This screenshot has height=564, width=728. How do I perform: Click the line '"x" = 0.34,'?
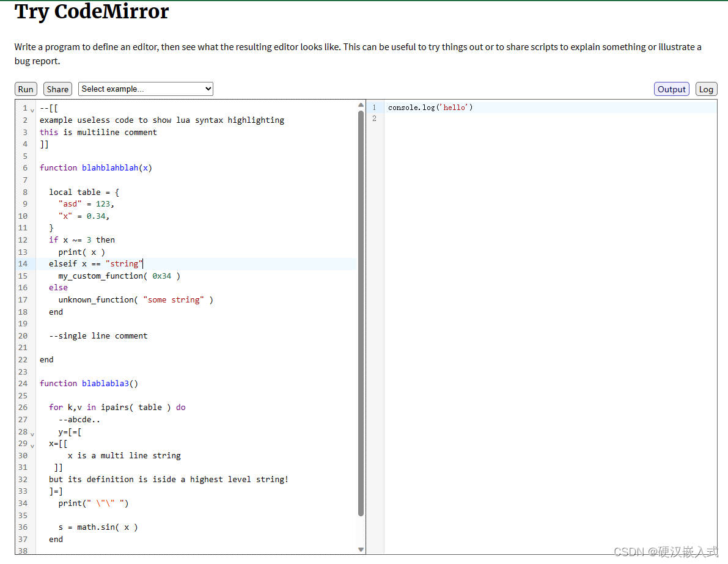84,216
